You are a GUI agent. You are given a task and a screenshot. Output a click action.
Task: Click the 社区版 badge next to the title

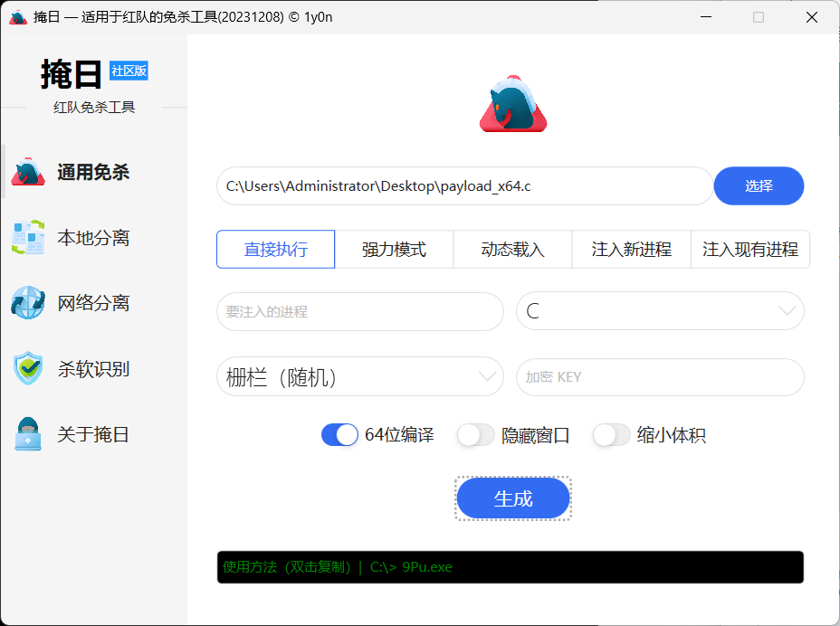[x=129, y=71]
